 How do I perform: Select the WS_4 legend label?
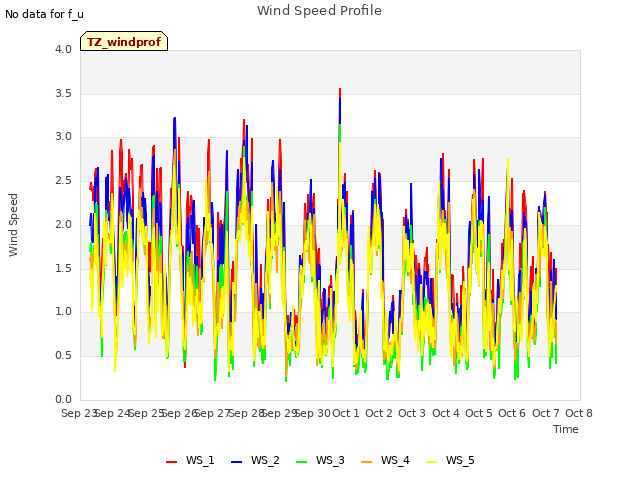coord(395,460)
